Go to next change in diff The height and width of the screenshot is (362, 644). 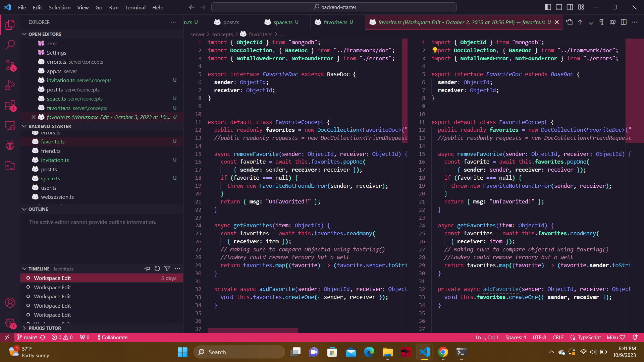[x=591, y=22]
